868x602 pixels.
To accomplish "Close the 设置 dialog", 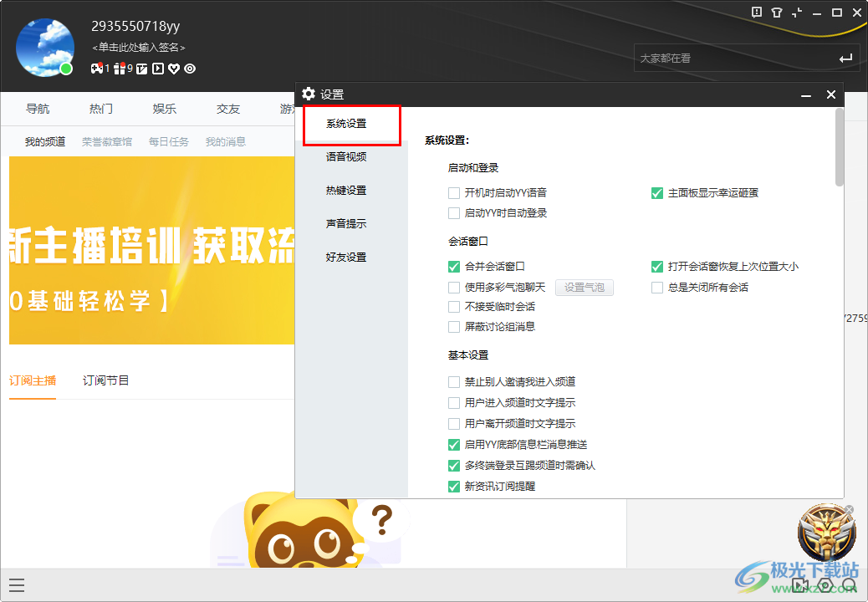I will pos(831,94).
